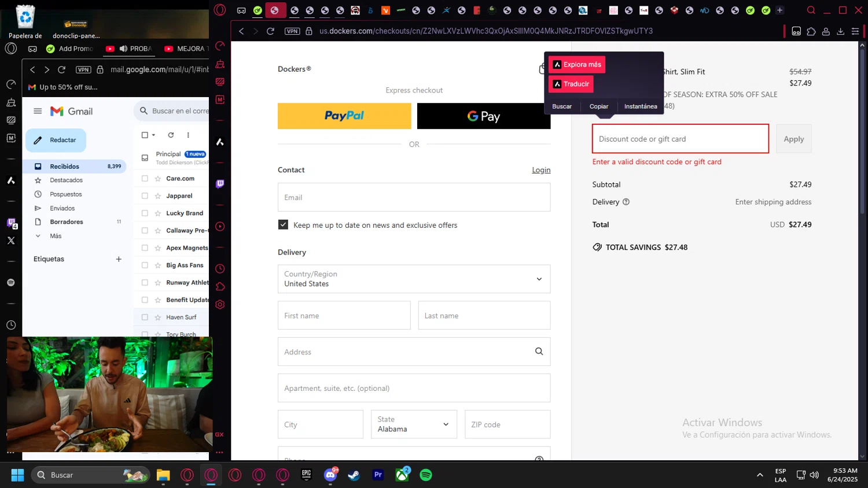Open the Easy Setup menu icon in the toolbar

click(x=855, y=31)
